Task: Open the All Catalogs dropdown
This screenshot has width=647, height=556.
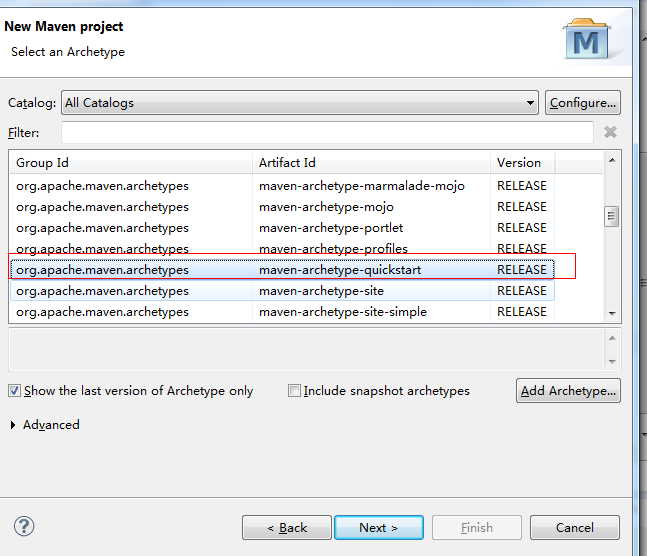Action: [300, 102]
